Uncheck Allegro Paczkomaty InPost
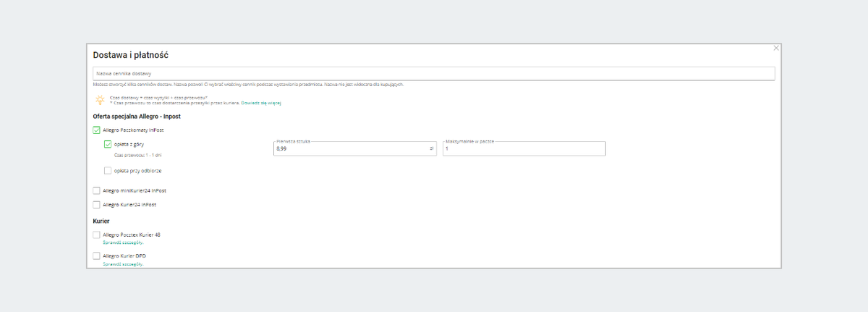The height and width of the screenshot is (312, 868). pos(97,130)
